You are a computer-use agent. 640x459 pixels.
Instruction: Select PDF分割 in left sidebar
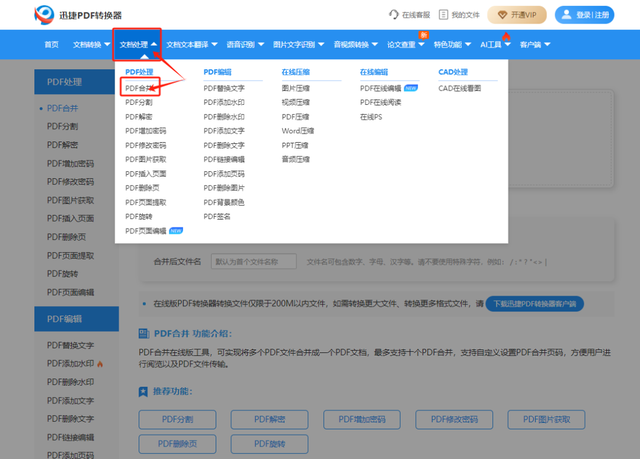click(x=62, y=126)
